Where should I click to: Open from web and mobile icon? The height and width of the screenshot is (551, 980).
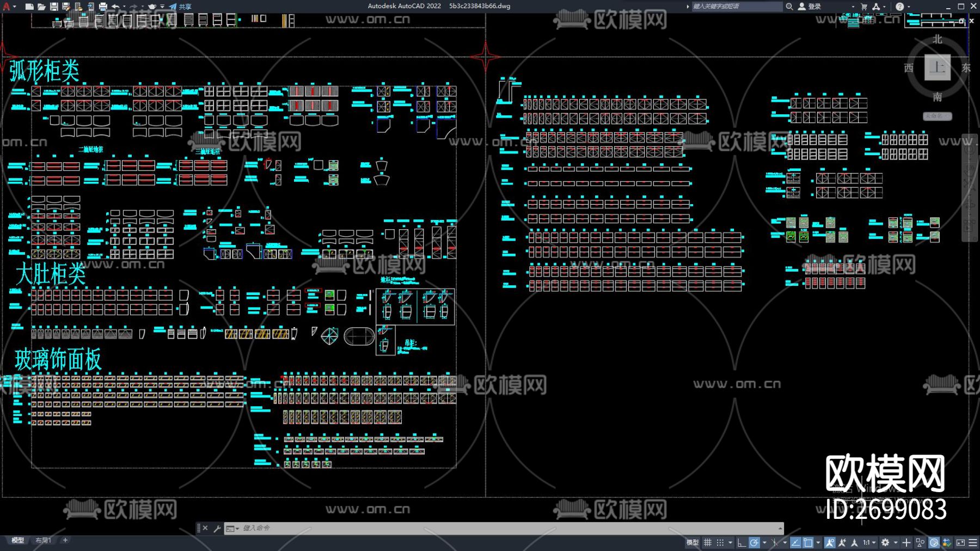78,7
